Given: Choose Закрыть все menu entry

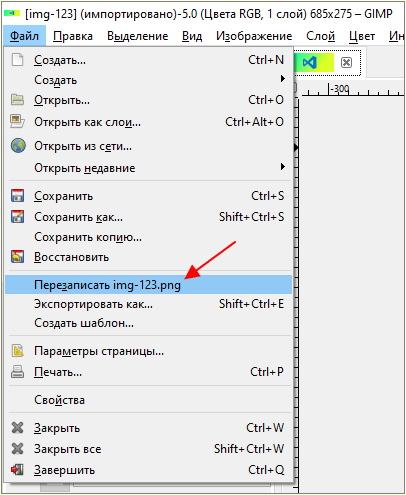Looking at the screenshot, I should pos(149,449).
